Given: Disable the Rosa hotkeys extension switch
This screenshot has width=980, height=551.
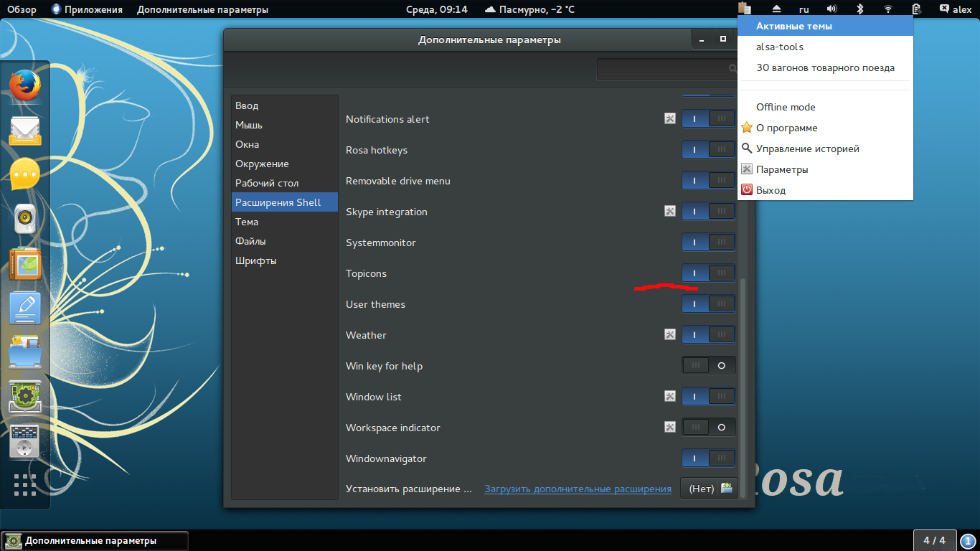Looking at the screenshot, I should pos(708,150).
